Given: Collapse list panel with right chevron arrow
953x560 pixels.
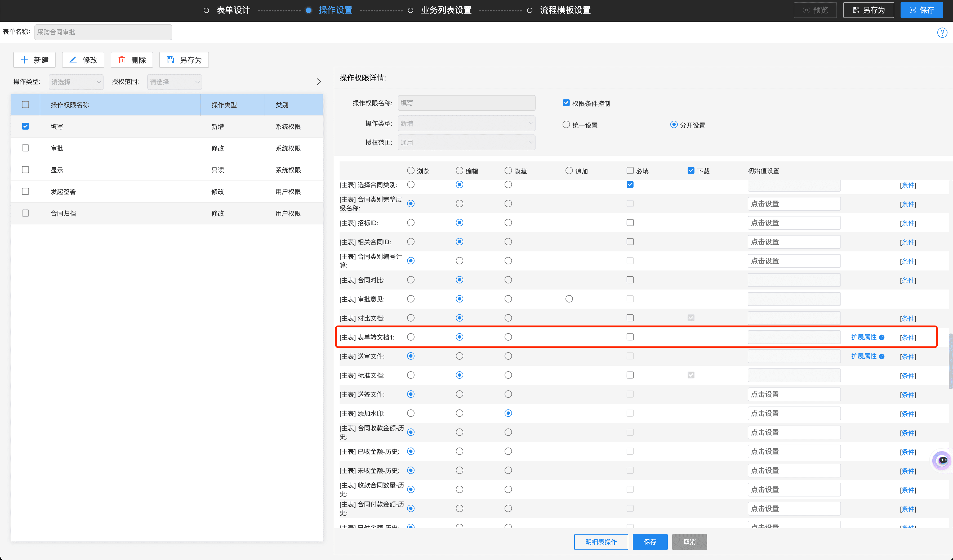Looking at the screenshot, I should point(319,82).
